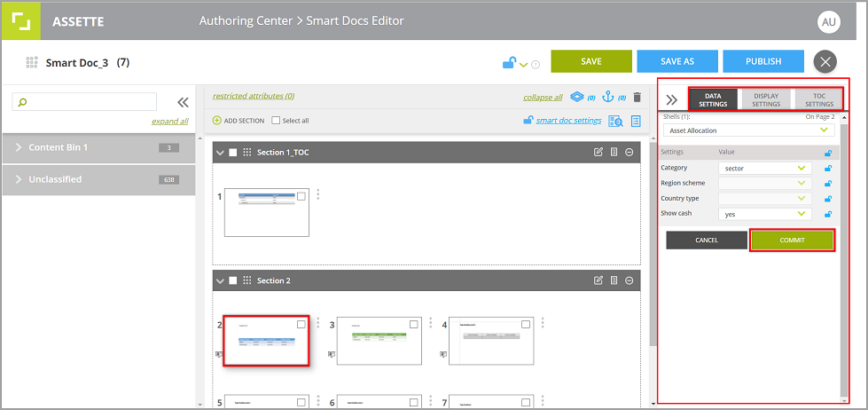Image resolution: width=868 pixels, height=410 pixels.
Task: Close the editor with the round X
Action: (825, 61)
